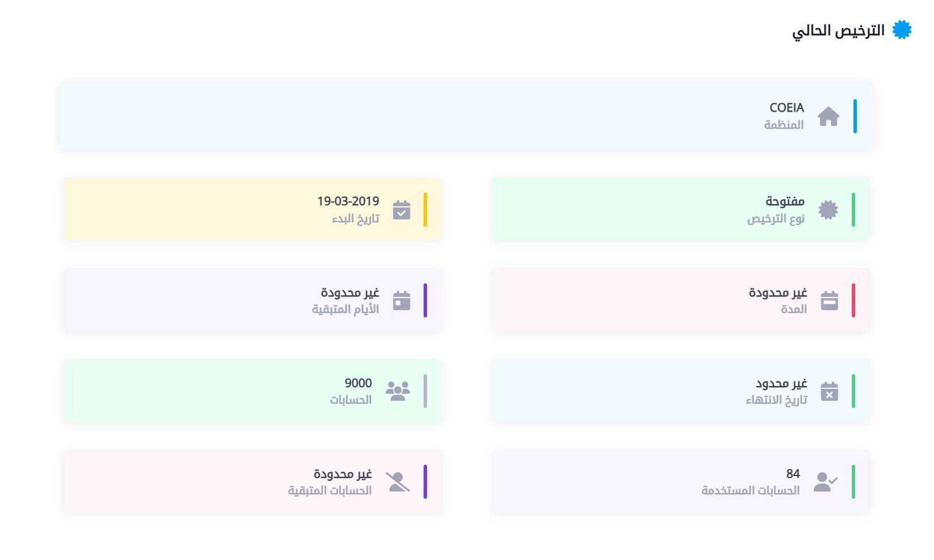Click the مفتوحة license type value

point(785,201)
